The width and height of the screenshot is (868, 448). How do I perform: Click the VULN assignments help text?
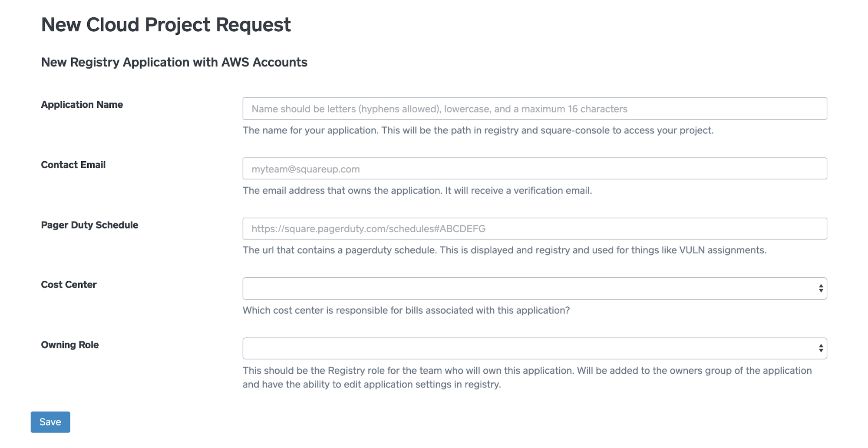[x=505, y=250]
